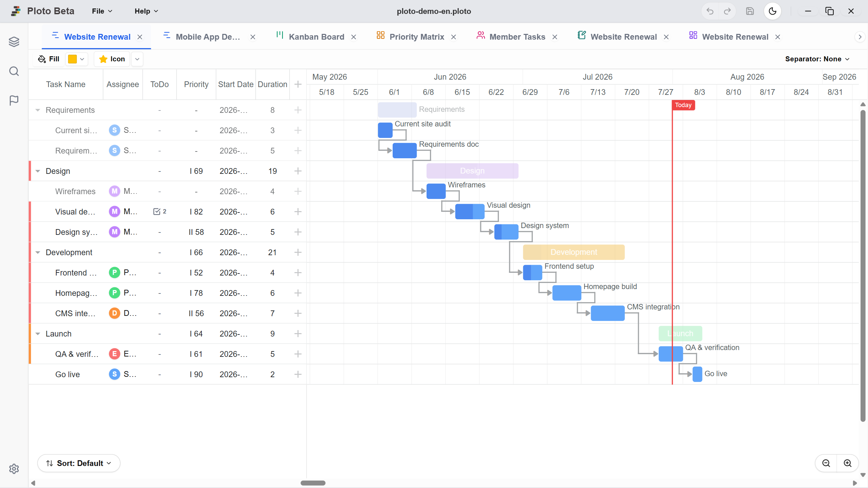Collapse the Development group

tap(38, 252)
